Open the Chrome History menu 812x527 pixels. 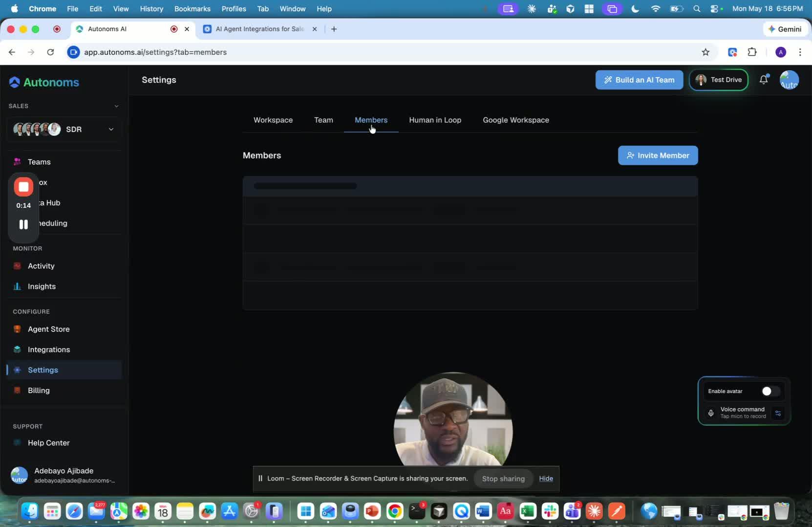point(151,9)
